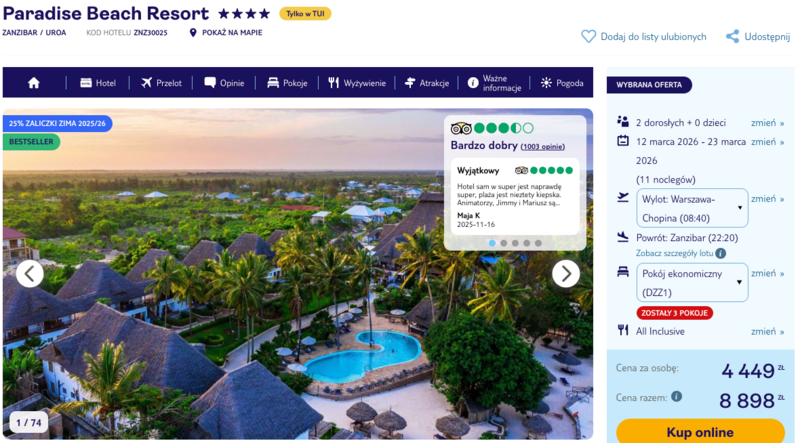The height and width of the screenshot is (443, 800).
Task: Click info icon next to Cena razem
Action: (677, 396)
